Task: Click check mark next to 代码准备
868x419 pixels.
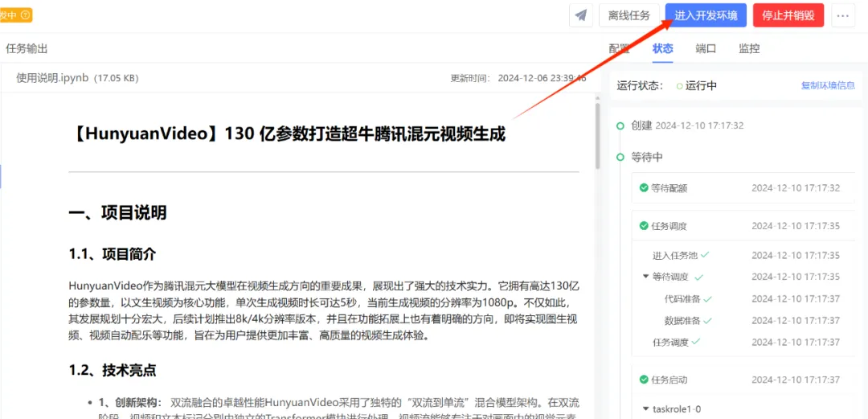Action: pyautogui.click(x=707, y=298)
